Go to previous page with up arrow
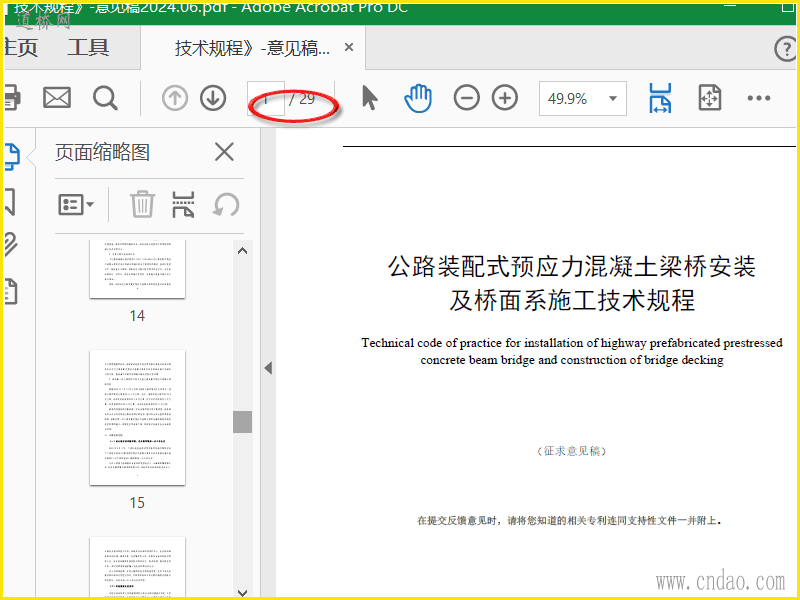Image resolution: width=800 pixels, height=600 pixels. click(175, 98)
